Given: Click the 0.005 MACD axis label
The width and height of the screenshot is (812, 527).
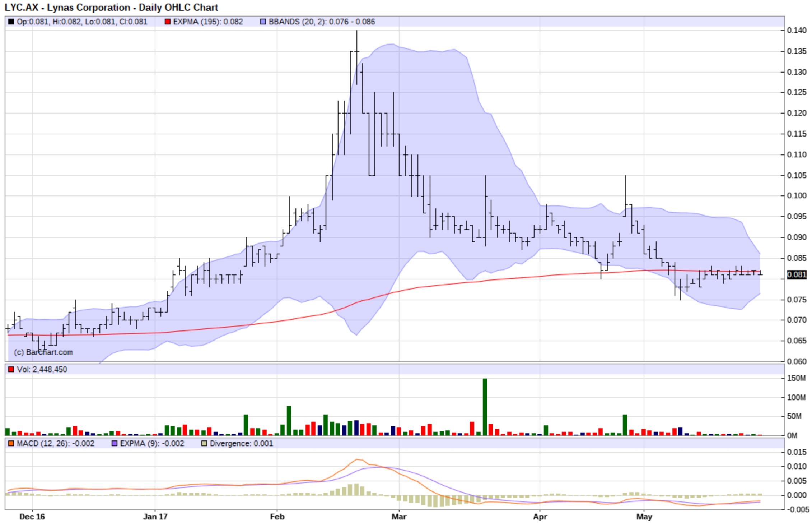Looking at the screenshot, I should (x=797, y=481).
